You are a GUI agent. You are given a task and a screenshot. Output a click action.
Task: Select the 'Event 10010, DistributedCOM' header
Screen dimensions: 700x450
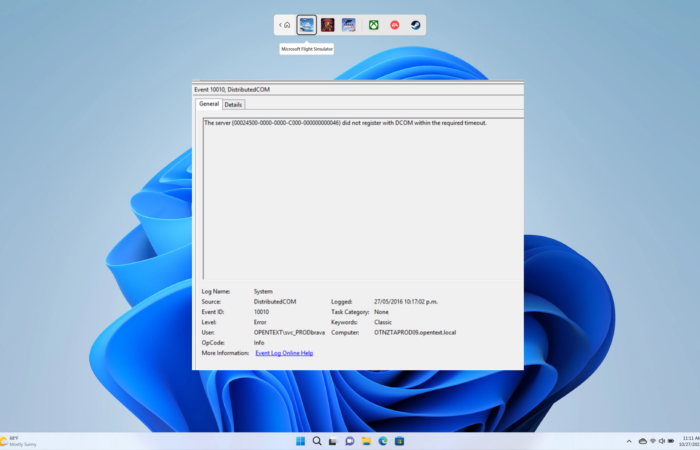point(232,89)
